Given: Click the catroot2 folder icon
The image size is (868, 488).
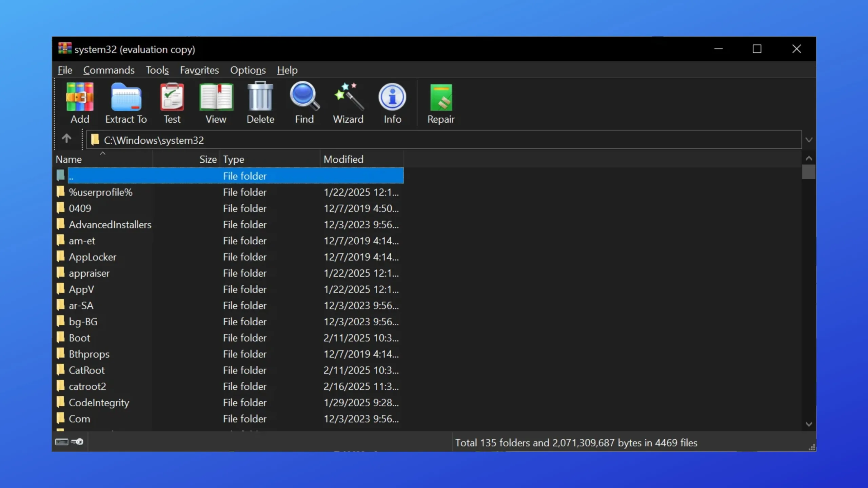Looking at the screenshot, I should [60, 386].
